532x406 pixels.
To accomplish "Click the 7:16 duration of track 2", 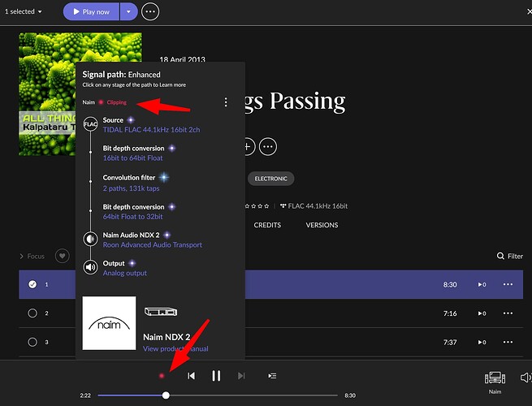I will (x=450, y=313).
